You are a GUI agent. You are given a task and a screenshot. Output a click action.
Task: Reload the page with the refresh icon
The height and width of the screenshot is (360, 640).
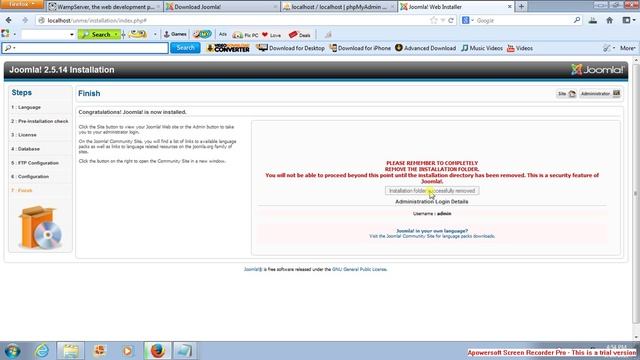coord(451,20)
